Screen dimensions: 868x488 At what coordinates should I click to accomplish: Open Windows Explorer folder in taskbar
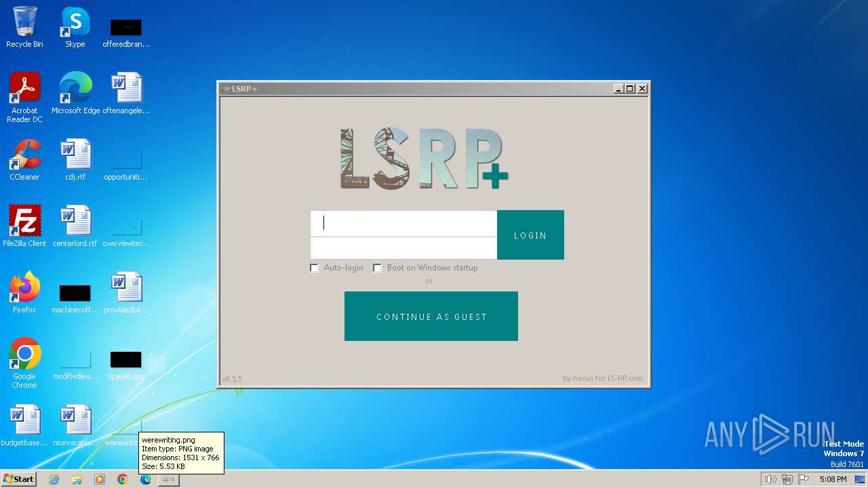[77, 479]
